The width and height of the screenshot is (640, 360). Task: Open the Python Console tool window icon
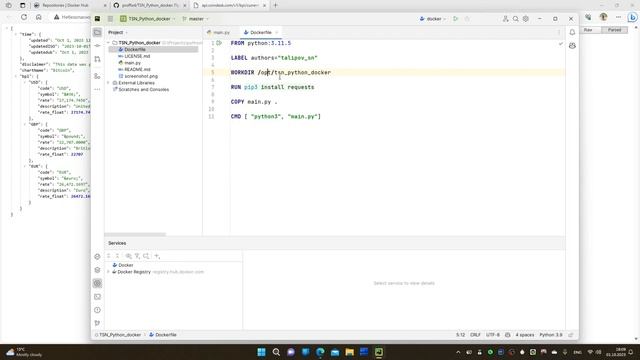click(97, 256)
